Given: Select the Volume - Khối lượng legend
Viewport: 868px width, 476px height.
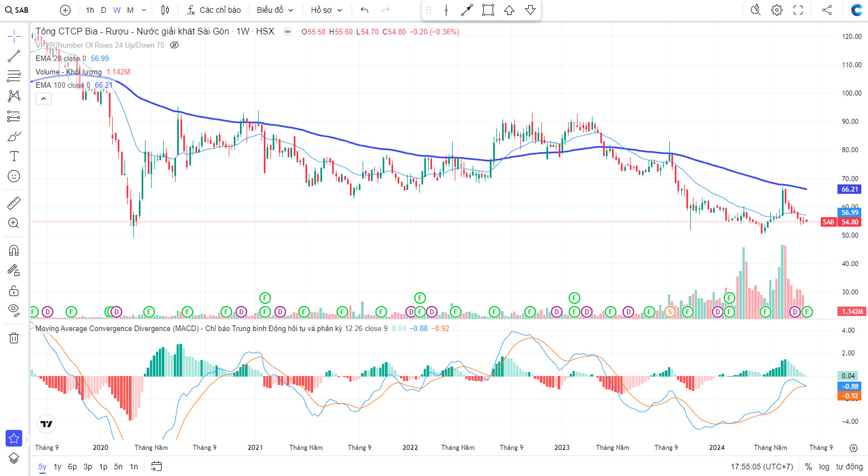Looking at the screenshot, I should point(68,72).
